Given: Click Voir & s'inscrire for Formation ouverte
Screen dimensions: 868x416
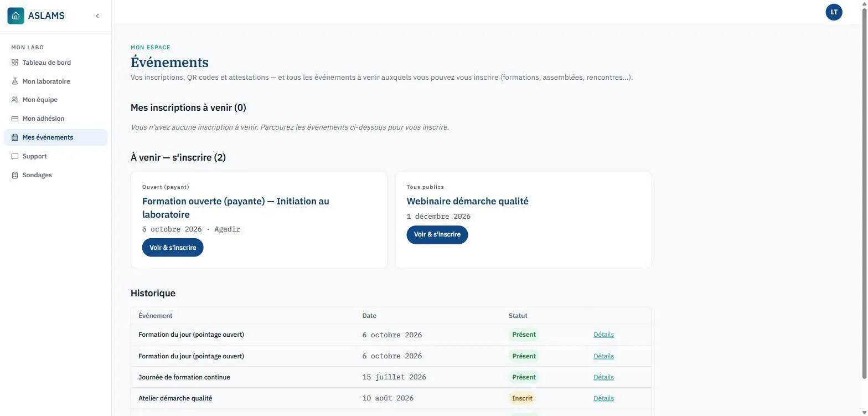Looking at the screenshot, I should point(173,248).
